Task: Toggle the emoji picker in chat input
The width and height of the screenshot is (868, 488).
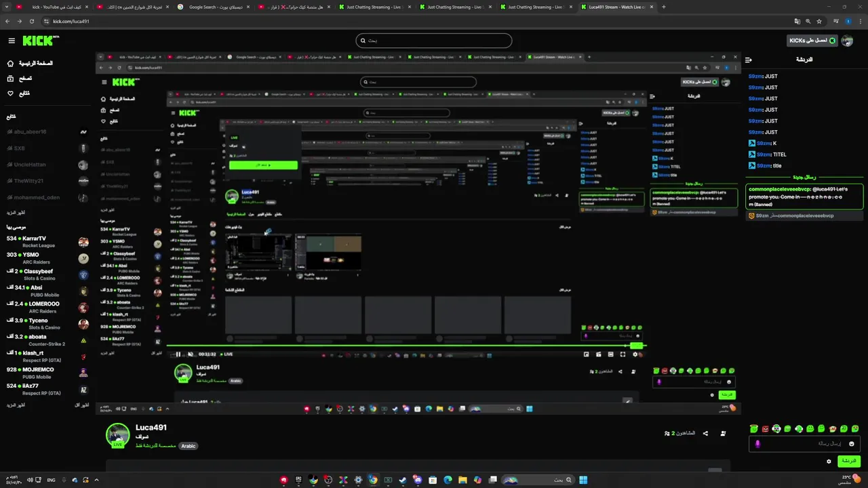Action: click(x=852, y=444)
